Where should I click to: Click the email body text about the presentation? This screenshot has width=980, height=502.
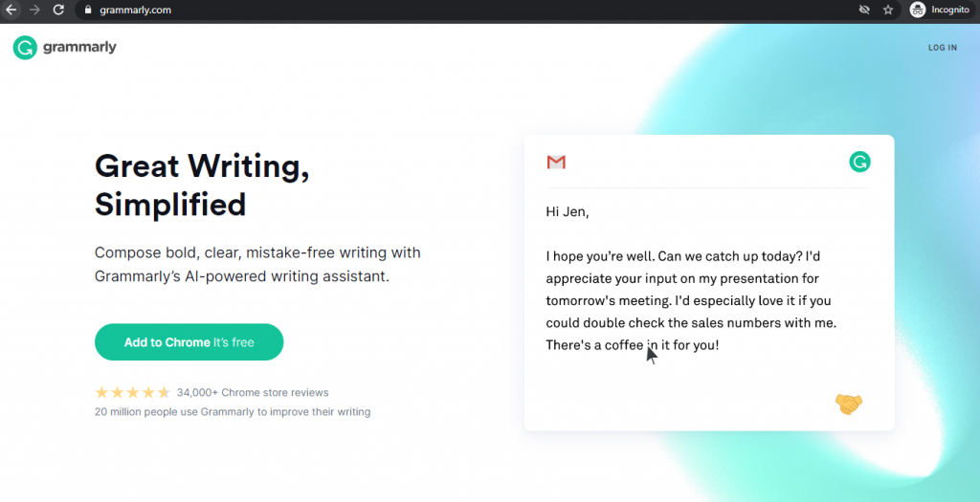[x=691, y=300]
